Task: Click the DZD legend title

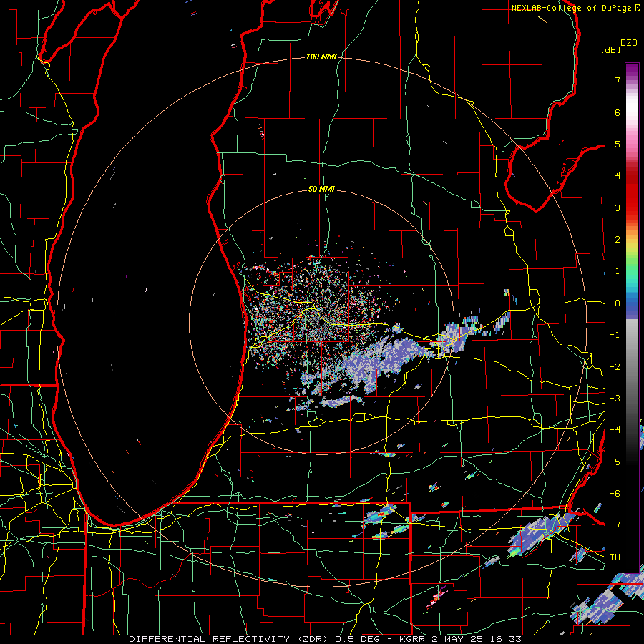Action: 629,43
